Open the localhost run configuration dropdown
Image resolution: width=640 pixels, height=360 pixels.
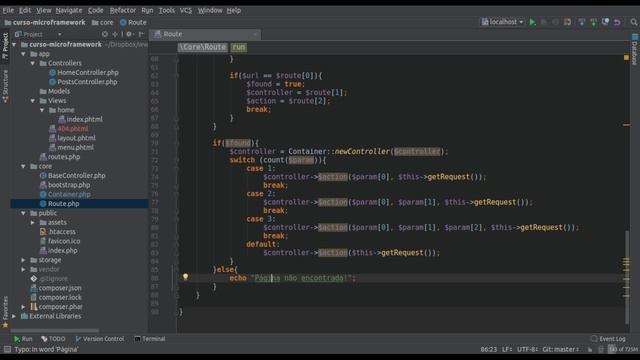click(502, 22)
